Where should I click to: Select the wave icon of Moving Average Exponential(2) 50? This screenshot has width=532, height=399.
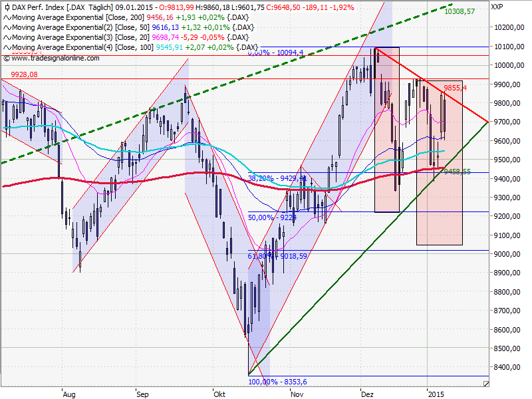coord(7,28)
